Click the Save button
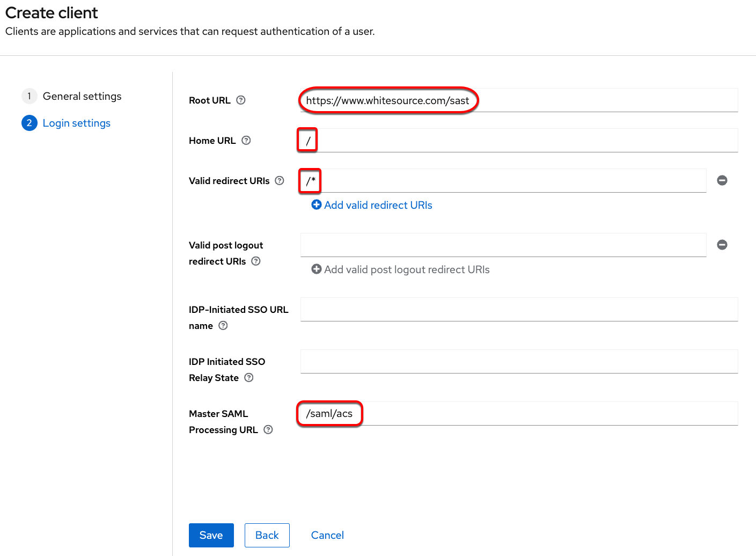756x556 pixels. 211,535
